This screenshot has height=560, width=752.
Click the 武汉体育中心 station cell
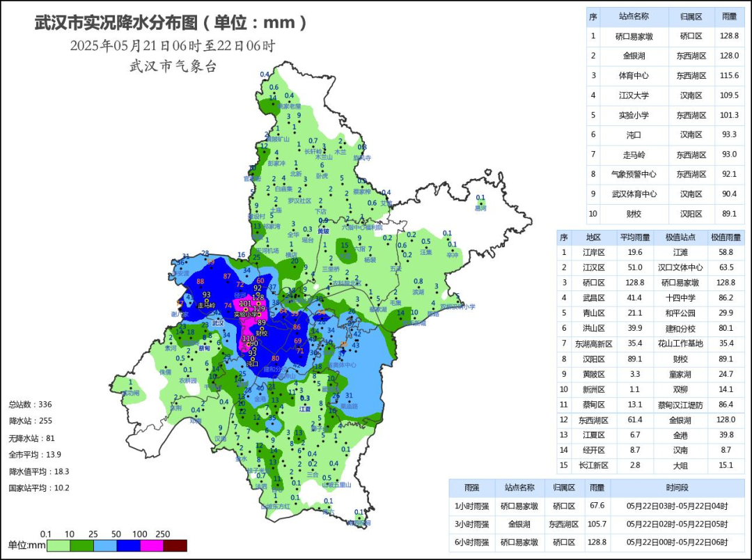pos(634,194)
